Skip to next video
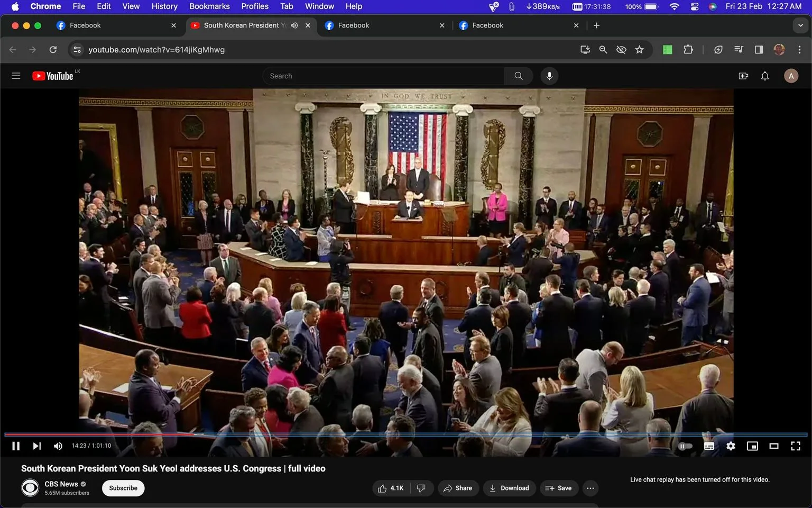812x508 pixels. pyautogui.click(x=36, y=446)
